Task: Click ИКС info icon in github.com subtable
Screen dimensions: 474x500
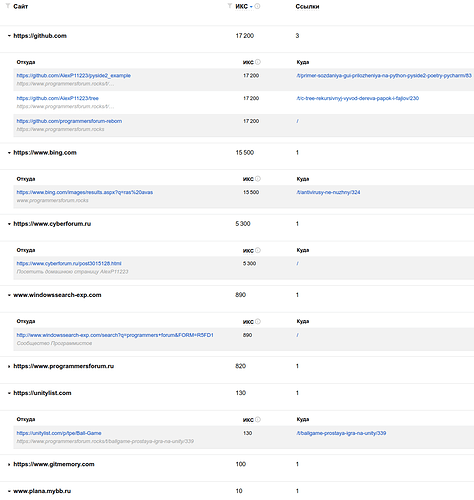Action: (x=258, y=62)
